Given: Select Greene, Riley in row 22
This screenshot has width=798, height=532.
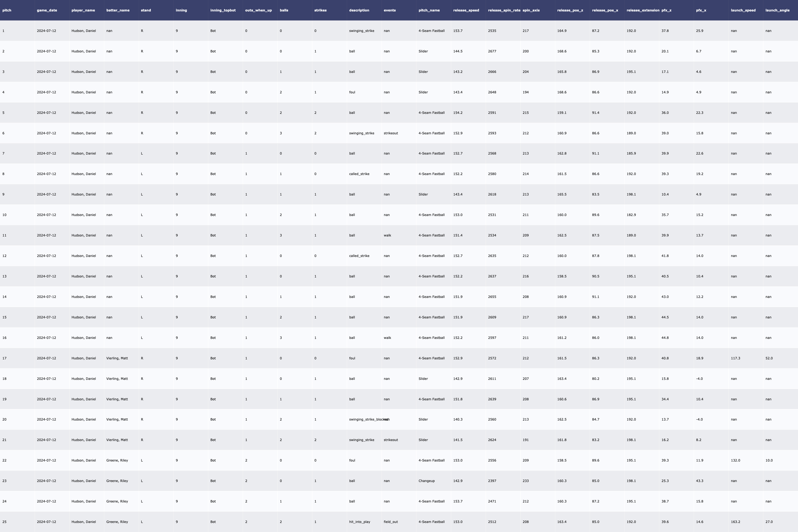Looking at the screenshot, I should point(117,460).
